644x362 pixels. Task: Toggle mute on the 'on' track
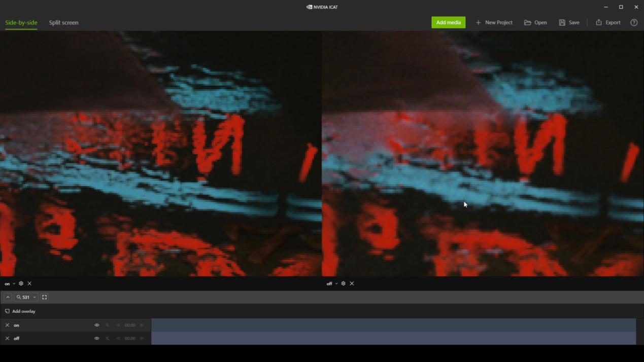click(x=108, y=325)
